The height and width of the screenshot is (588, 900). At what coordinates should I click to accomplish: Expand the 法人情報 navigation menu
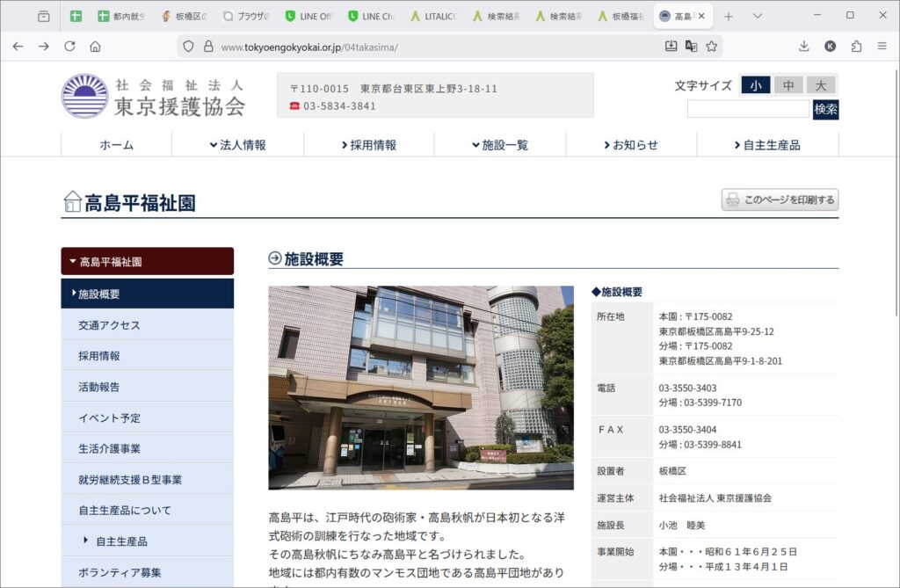click(x=237, y=145)
